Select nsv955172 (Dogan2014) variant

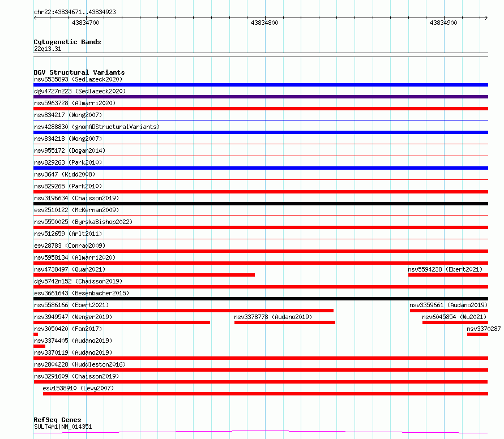(x=70, y=150)
